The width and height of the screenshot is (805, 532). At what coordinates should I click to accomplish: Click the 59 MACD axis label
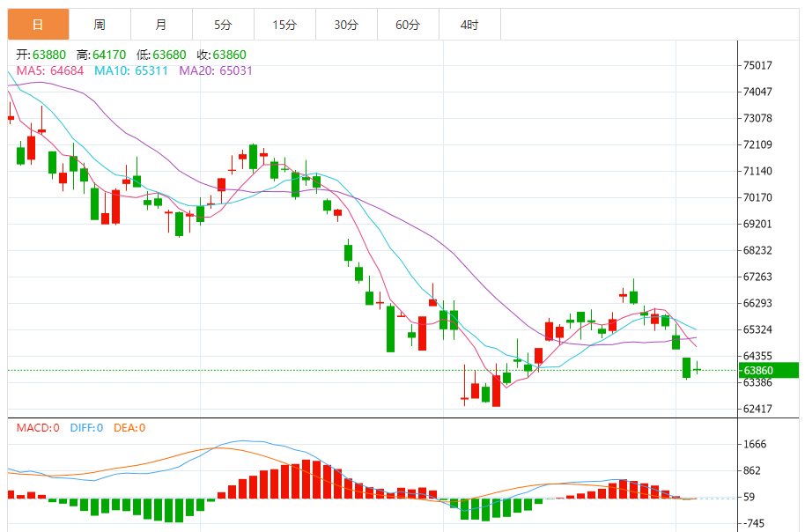pyautogui.click(x=749, y=497)
